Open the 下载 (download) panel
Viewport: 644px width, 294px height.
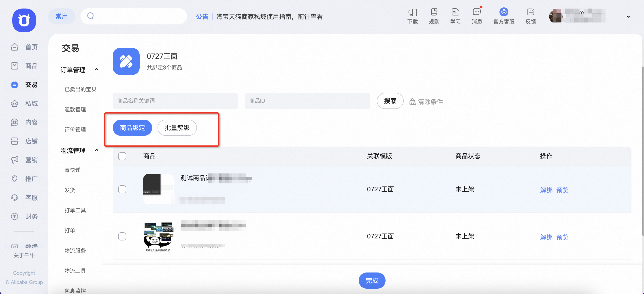(x=412, y=16)
